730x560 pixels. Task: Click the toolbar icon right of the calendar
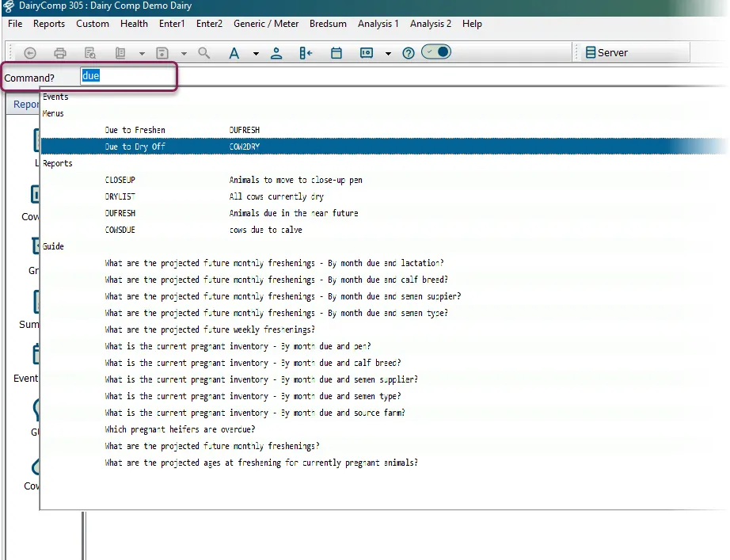pos(367,53)
